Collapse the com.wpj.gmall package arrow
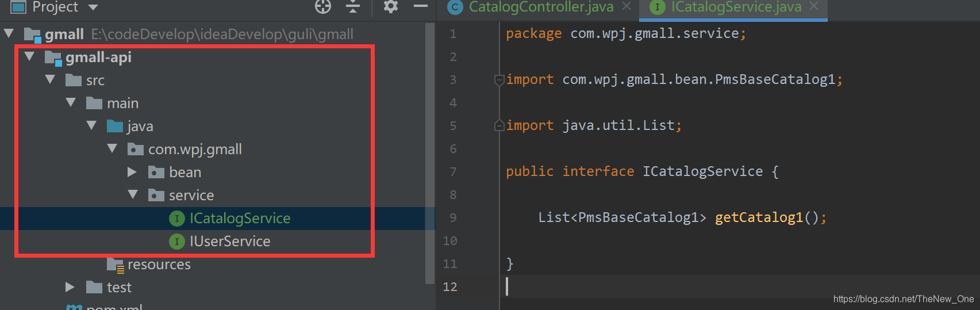 112,149
